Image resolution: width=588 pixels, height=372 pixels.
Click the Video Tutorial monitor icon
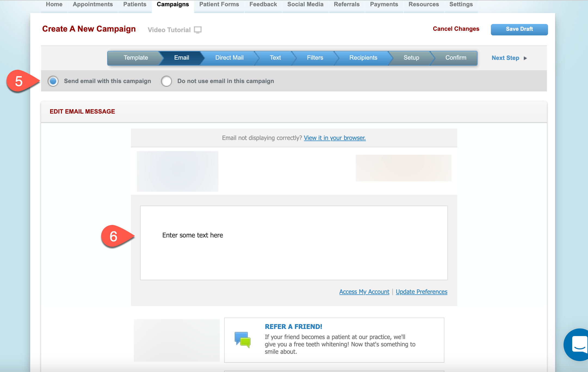198,30
